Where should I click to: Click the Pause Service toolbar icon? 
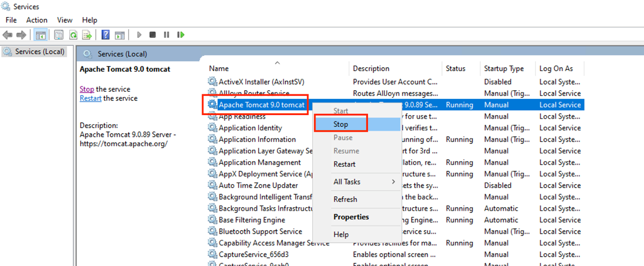coord(166,35)
